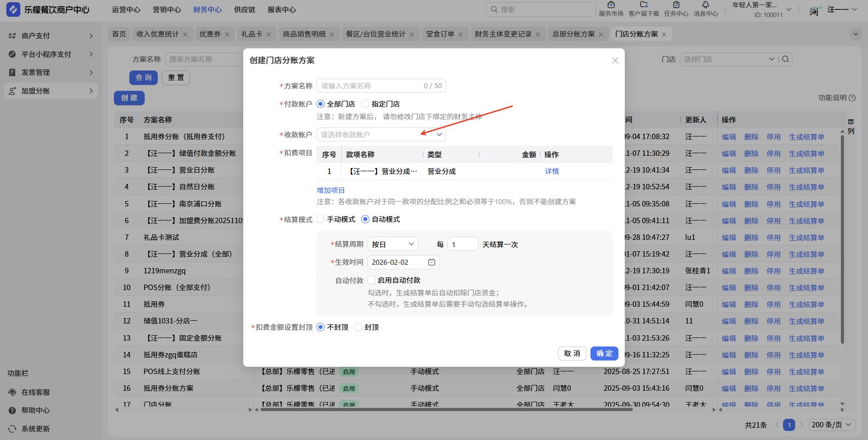Click the 方案名称 input field in dialog
This screenshot has height=440, width=868.
point(371,86)
